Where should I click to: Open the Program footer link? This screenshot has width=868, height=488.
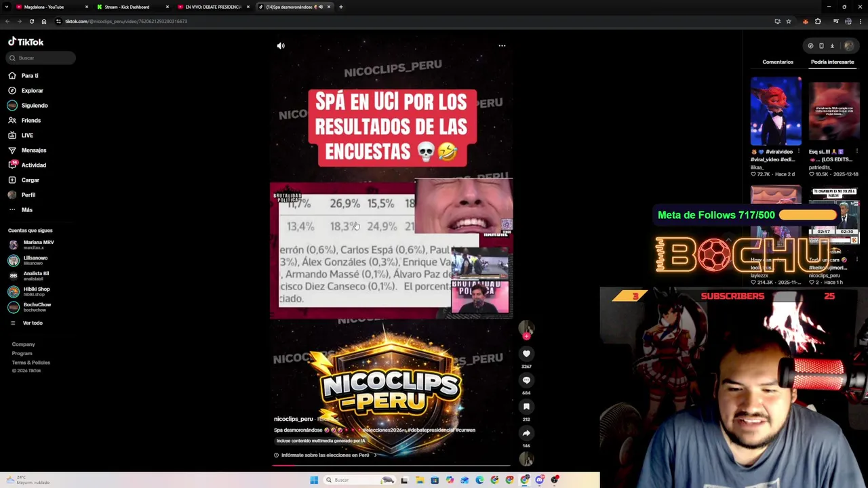click(22, 353)
